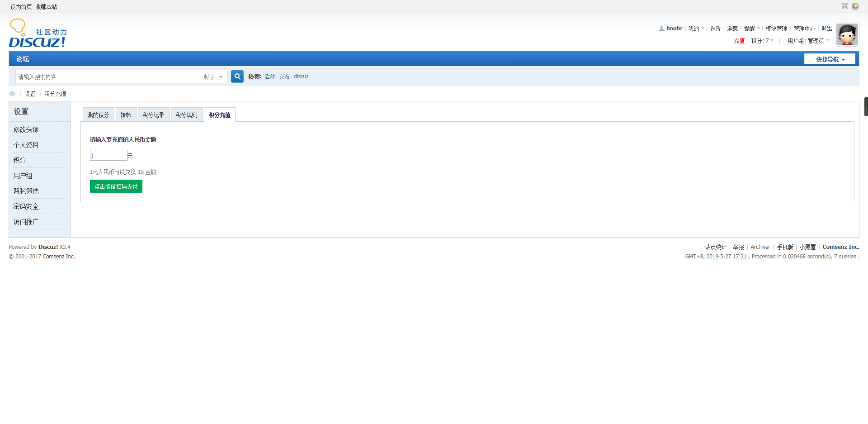Open 个人资料 in settings sidebar
This screenshot has width=868, height=424.
(26, 145)
